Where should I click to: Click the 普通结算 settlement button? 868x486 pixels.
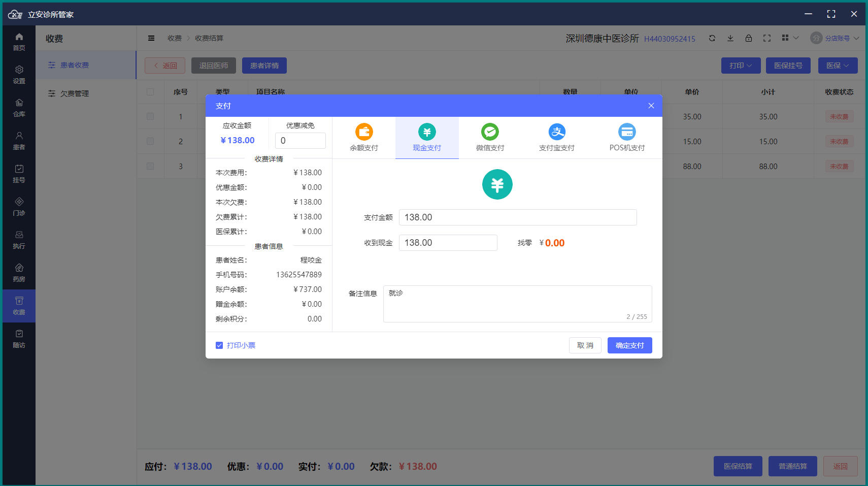point(793,466)
